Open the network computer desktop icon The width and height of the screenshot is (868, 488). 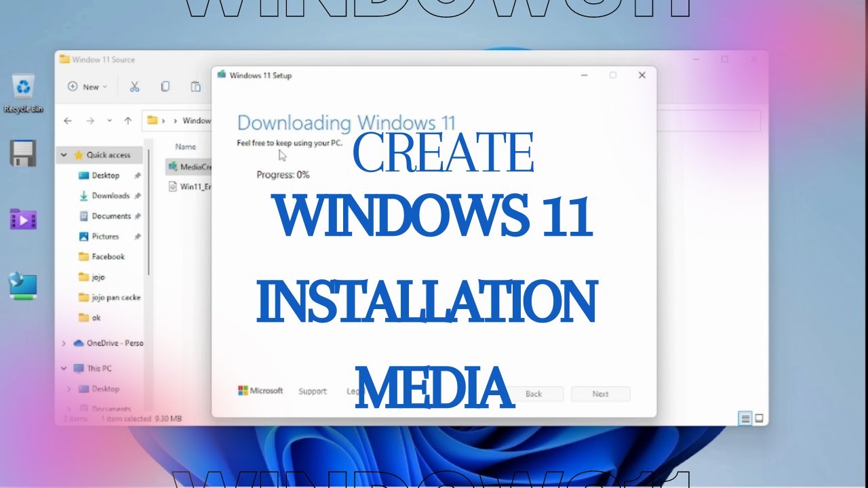tap(23, 285)
